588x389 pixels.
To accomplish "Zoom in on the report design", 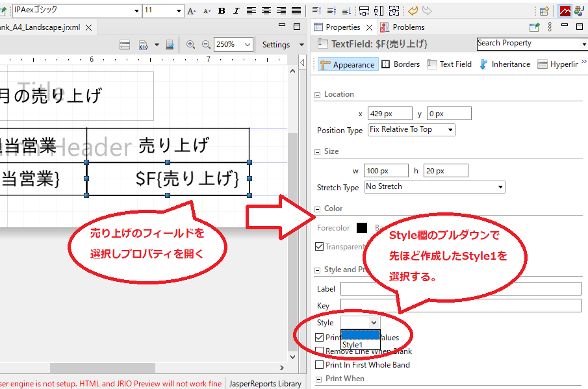I will (190, 45).
